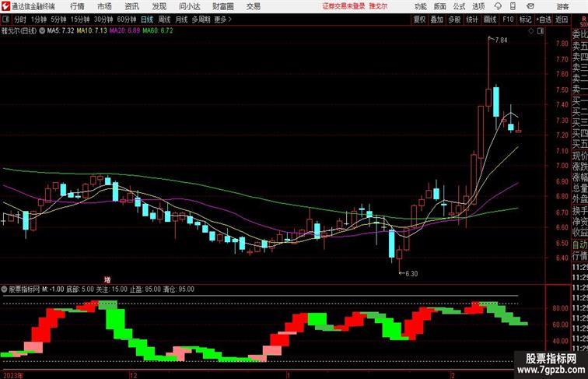Click the 7.84 high price label
The image size is (588, 379).
click(x=501, y=40)
